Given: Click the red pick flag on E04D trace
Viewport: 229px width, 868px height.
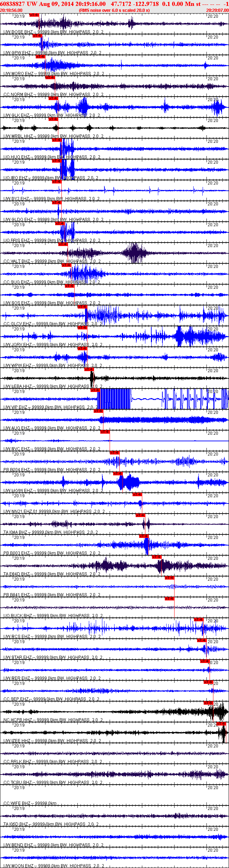Looking at the screenshot, I should click(x=157, y=557).
